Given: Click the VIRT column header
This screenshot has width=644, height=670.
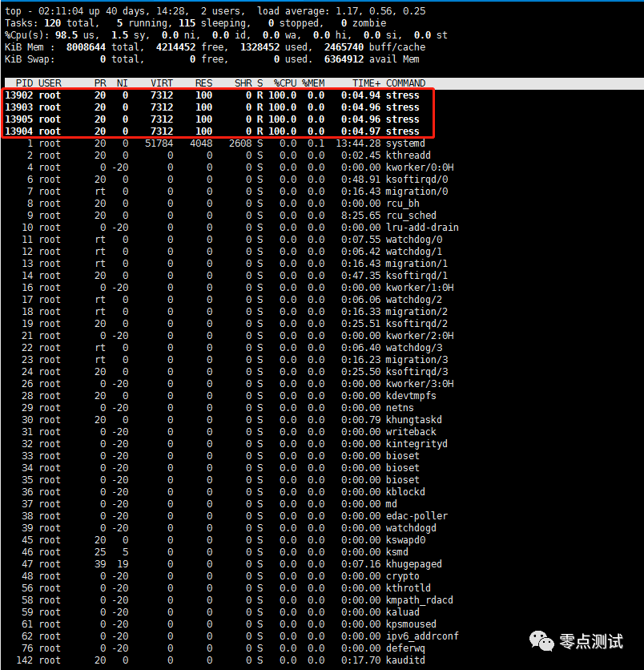Looking at the screenshot, I should (162, 83).
